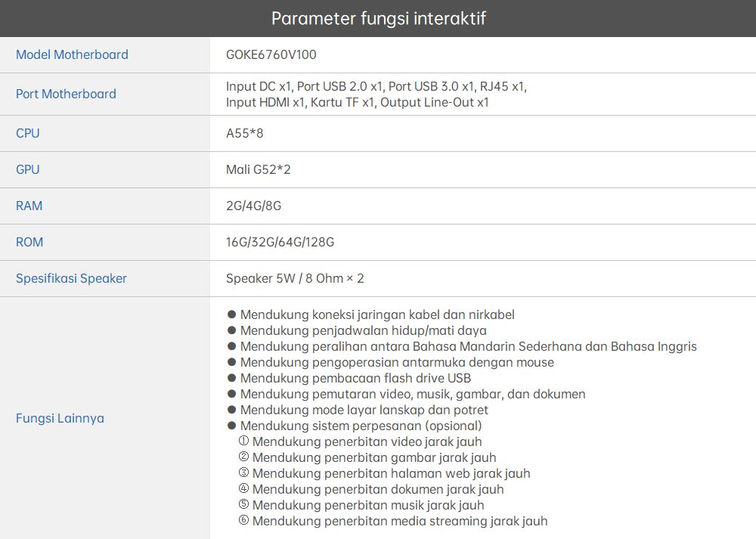Click the bullet before 'Mendukung pembacaan flash drive USB'
The image size is (756, 539).
(x=232, y=378)
